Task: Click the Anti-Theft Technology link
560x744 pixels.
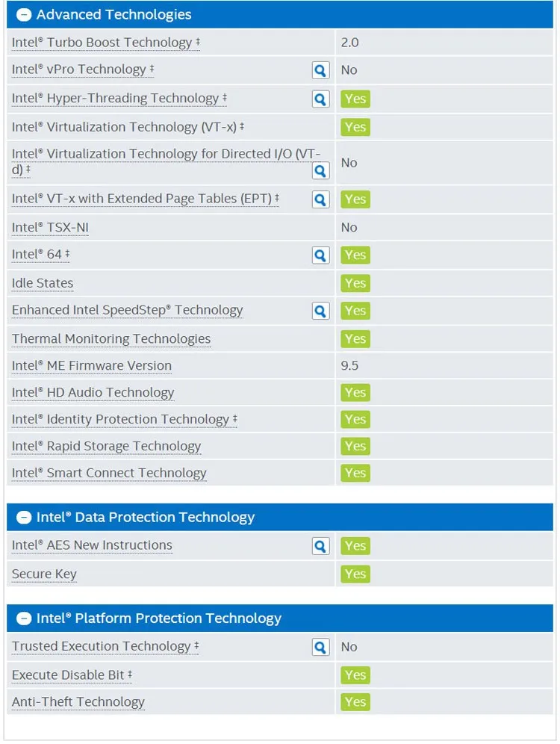Action: coord(78,701)
